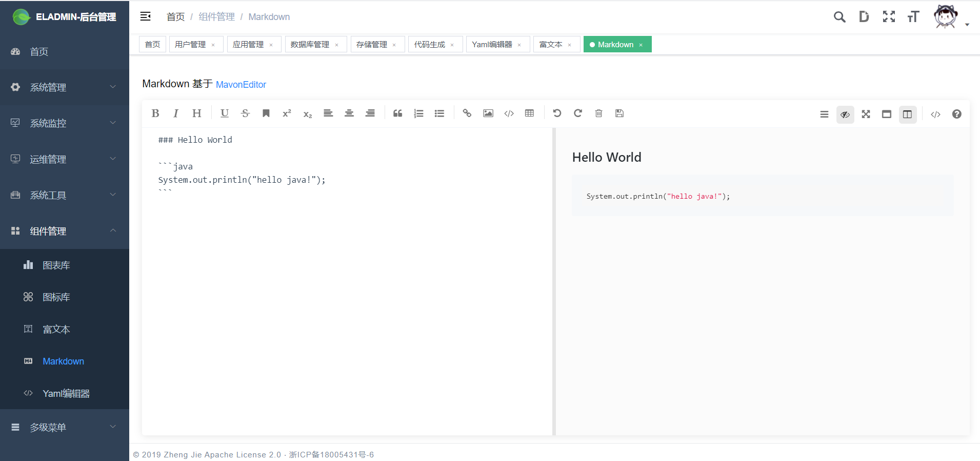The image size is (980, 461).
Task: Click 首页 in the breadcrumb
Action: tap(175, 17)
